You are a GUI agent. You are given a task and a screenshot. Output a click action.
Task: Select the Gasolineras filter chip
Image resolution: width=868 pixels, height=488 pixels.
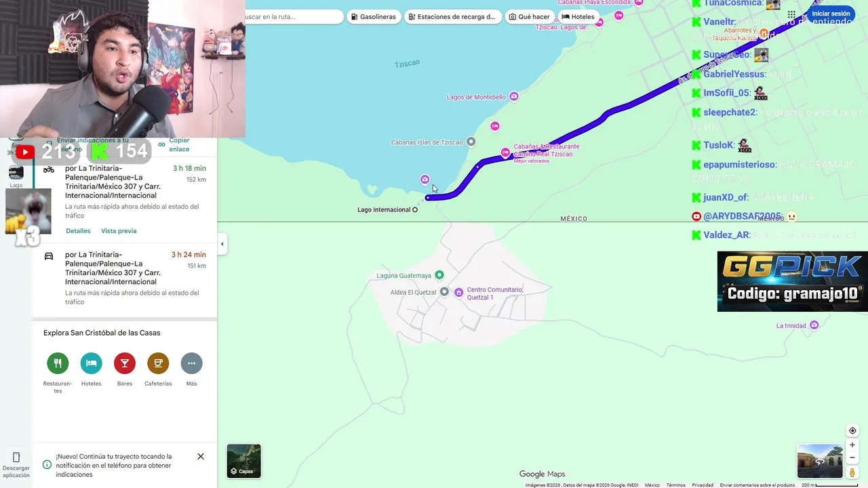click(373, 16)
